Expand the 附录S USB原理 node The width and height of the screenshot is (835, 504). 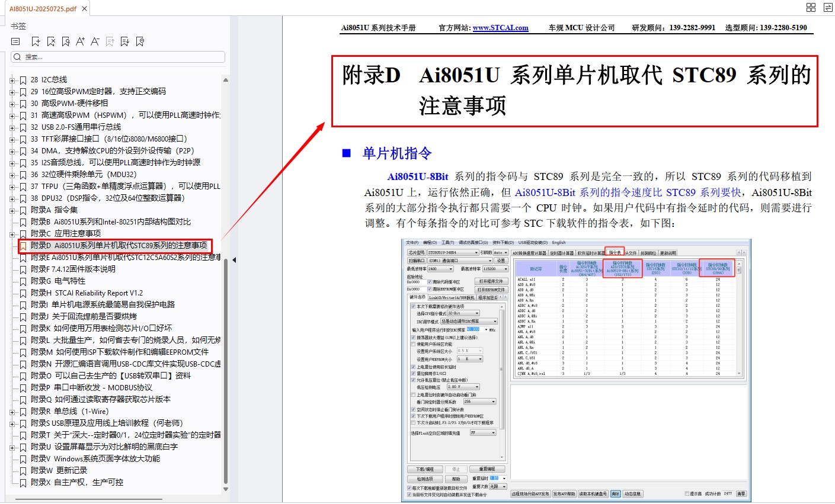(12, 423)
